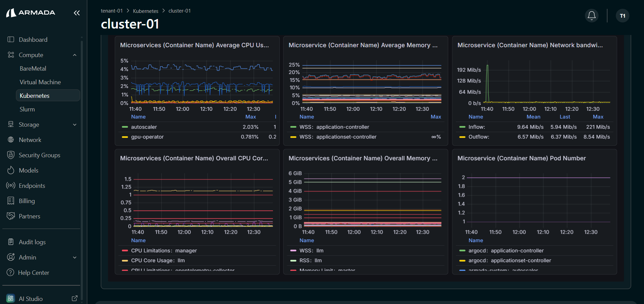This screenshot has width=644, height=304.
Task: Click the Network globe icon
Action: click(x=11, y=140)
